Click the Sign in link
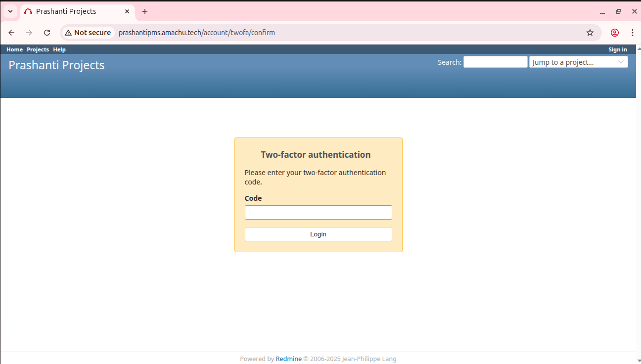 click(617, 49)
